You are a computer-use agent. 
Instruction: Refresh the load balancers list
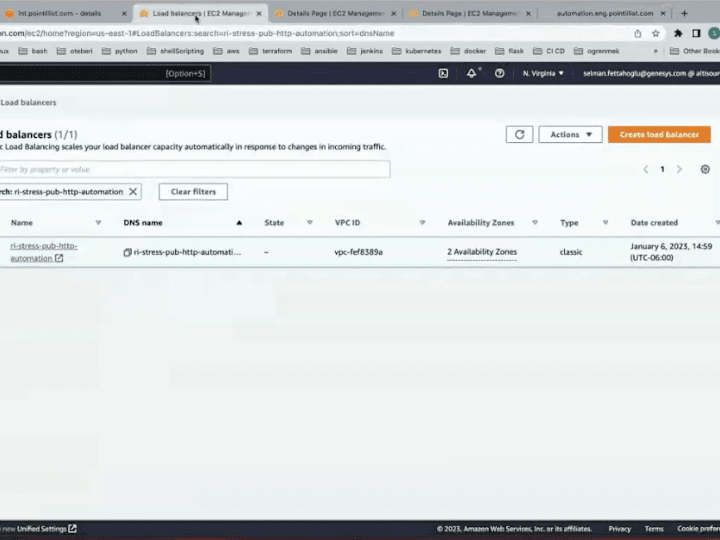coord(519,135)
